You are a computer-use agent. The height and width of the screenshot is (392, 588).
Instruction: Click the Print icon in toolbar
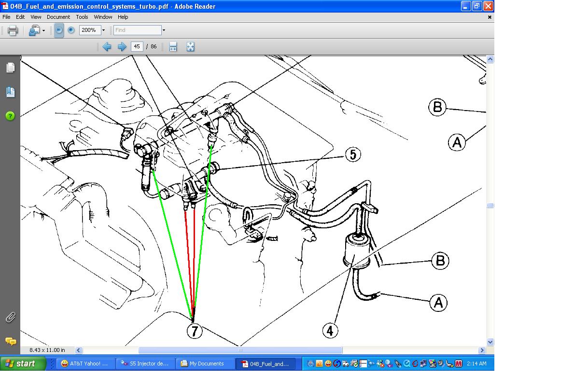(x=13, y=30)
